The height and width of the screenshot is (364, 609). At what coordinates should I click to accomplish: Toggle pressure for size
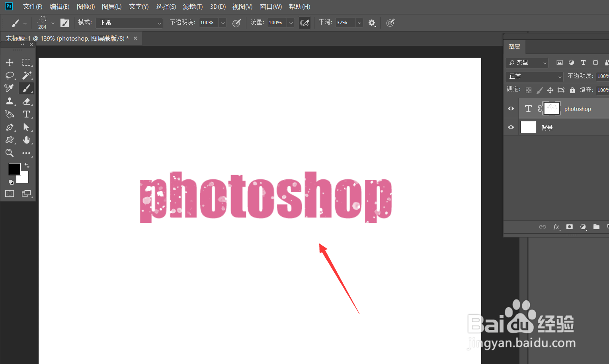pyautogui.click(x=390, y=23)
